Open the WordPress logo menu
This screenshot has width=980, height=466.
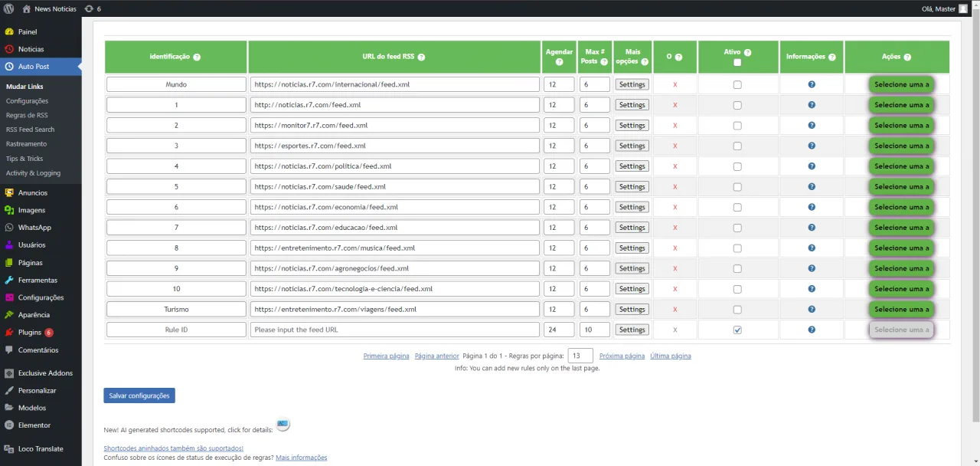[x=8, y=8]
